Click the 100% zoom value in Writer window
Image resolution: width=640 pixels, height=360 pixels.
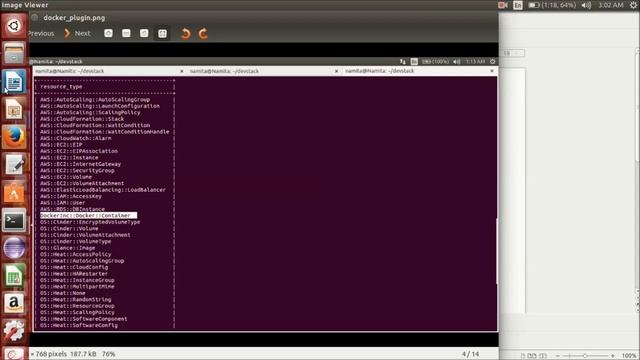[629, 356]
